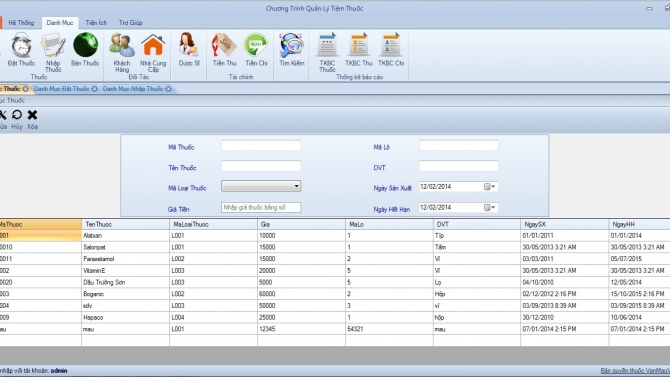
Task: Click the 04/10/2010 NgaySX cell
Action: 565,283
